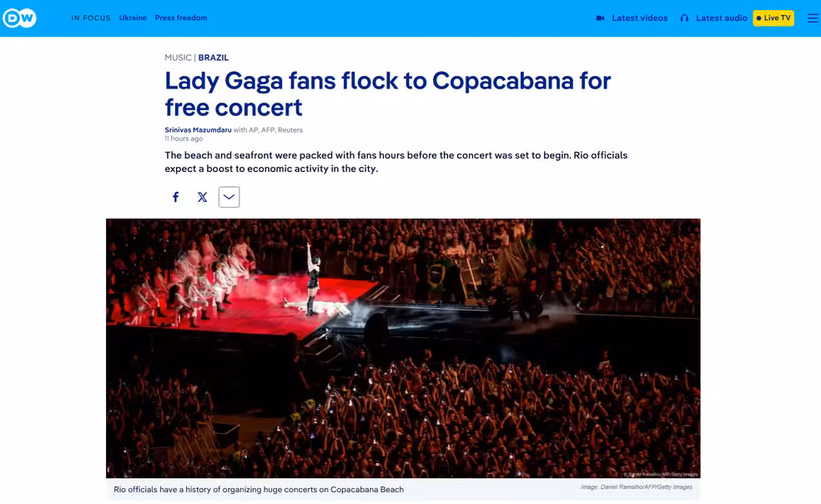Expand more sharing options chevron
Viewport: 821px width, 504px height.
point(229,197)
